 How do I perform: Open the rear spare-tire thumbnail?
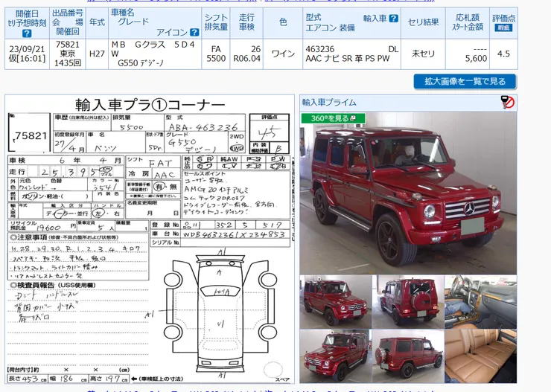pyautogui.click(x=408, y=301)
